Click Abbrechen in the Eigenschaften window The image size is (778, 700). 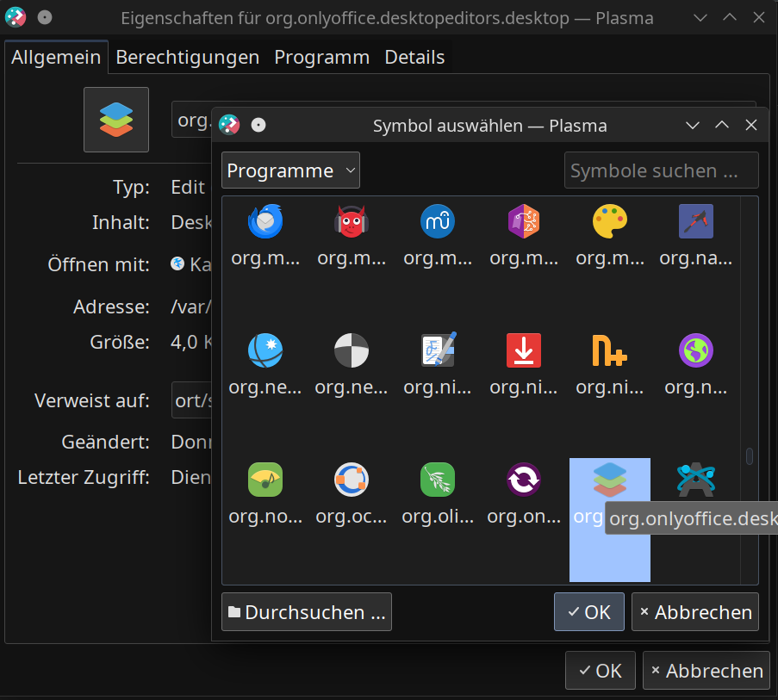[706, 670]
